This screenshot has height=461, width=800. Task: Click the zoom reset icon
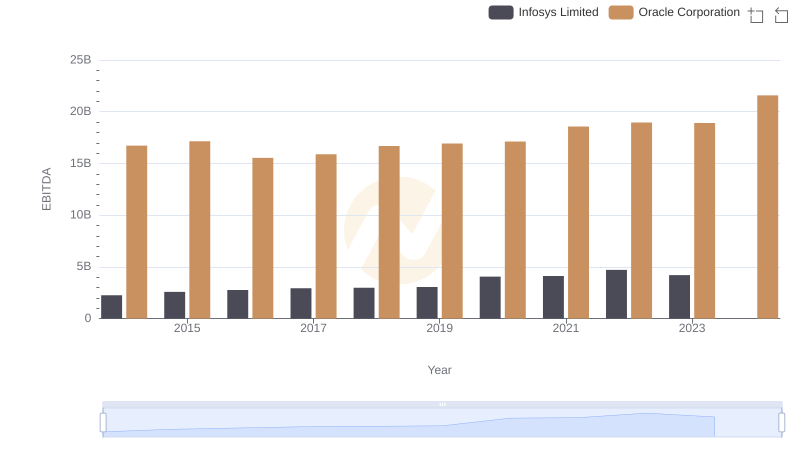(x=781, y=15)
